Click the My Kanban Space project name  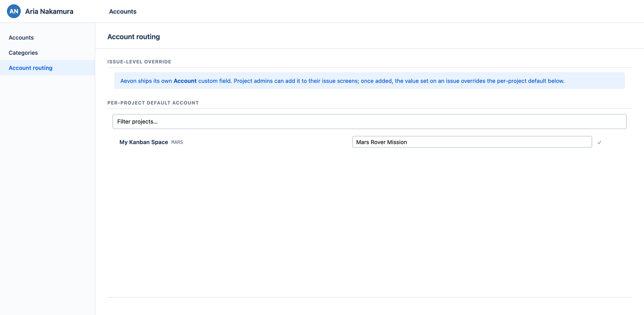pyautogui.click(x=143, y=142)
